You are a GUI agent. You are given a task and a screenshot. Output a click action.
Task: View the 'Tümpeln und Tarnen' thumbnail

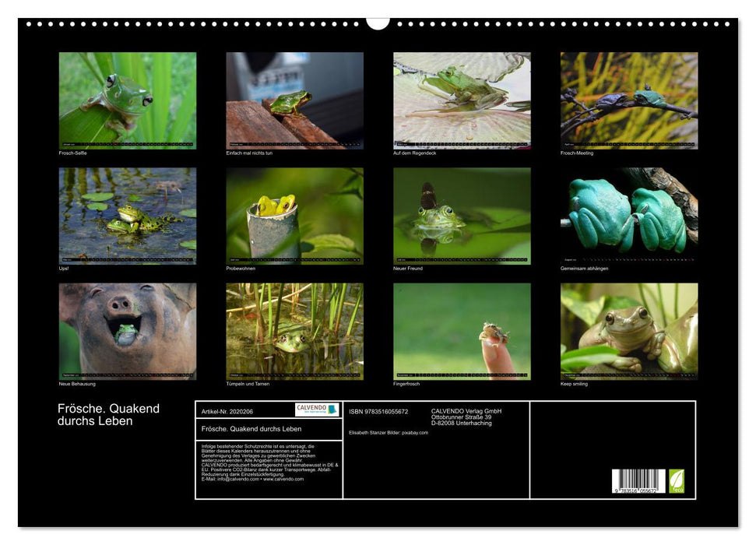(x=294, y=331)
